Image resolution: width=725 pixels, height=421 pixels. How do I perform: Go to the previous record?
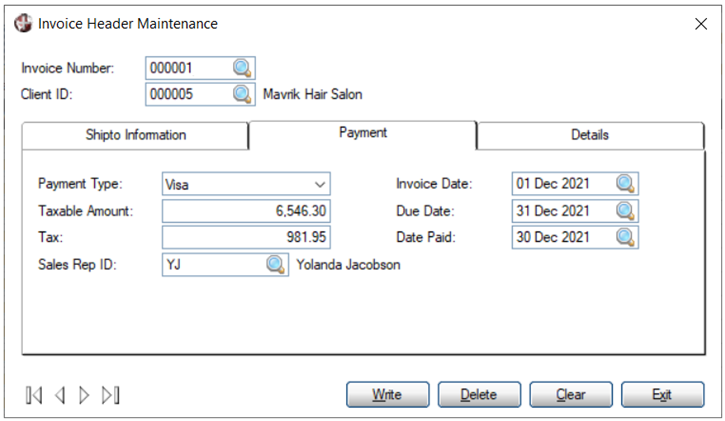[x=60, y=395]
